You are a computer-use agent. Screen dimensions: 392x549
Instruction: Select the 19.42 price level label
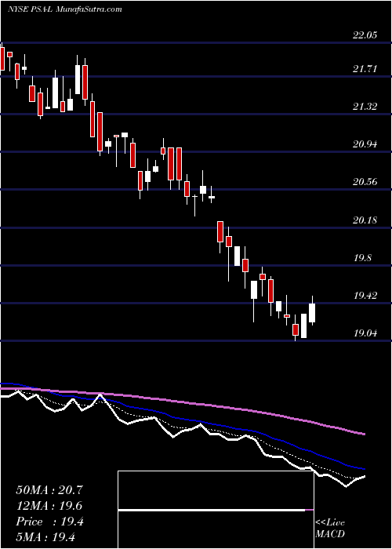(x=365, y=296)
